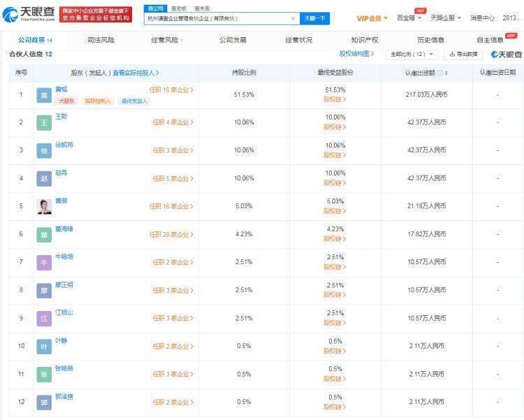Click the 大股东 tag in row 1
This screenshot has height=420, width=524.
pos(66,101)
